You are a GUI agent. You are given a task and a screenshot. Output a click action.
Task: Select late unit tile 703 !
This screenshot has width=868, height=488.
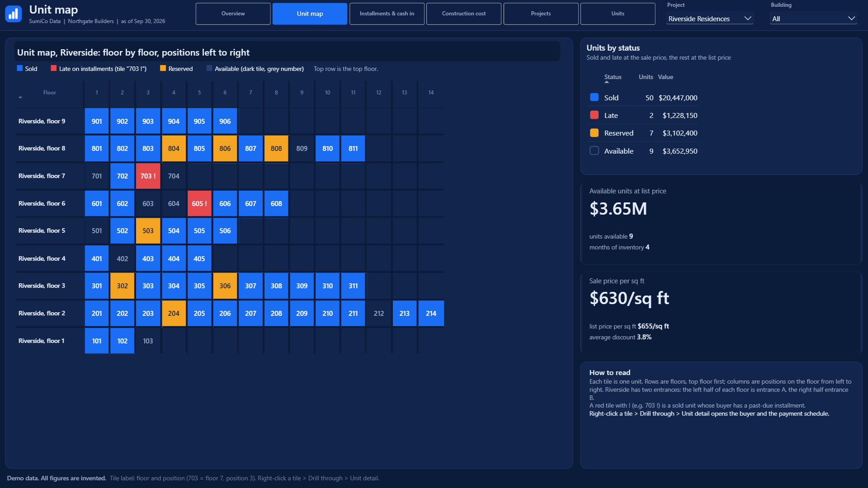tap(148, 176)
